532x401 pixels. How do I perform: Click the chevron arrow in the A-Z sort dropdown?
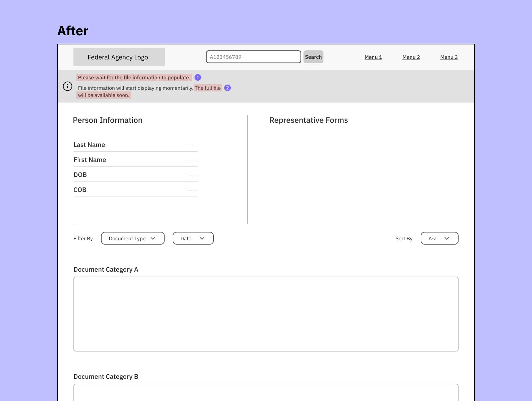(x=447, y=238)
